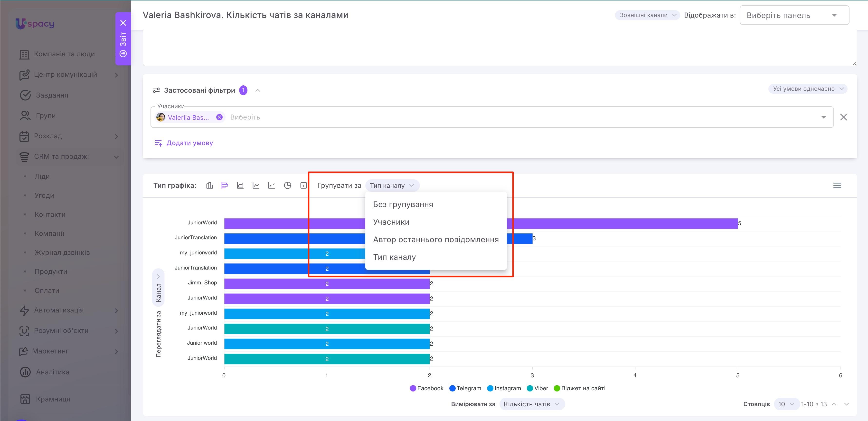Toggle Viber series in the chart legend

click(538, 388)
